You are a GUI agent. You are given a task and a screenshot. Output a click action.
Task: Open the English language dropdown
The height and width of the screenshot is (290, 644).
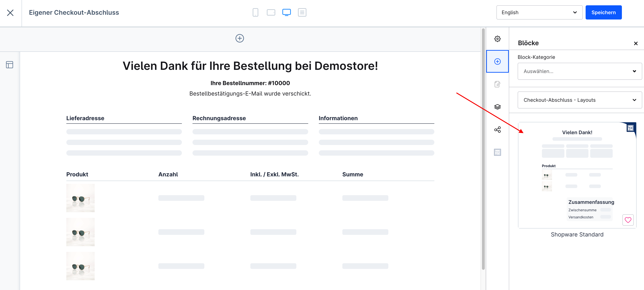(539, 12)
